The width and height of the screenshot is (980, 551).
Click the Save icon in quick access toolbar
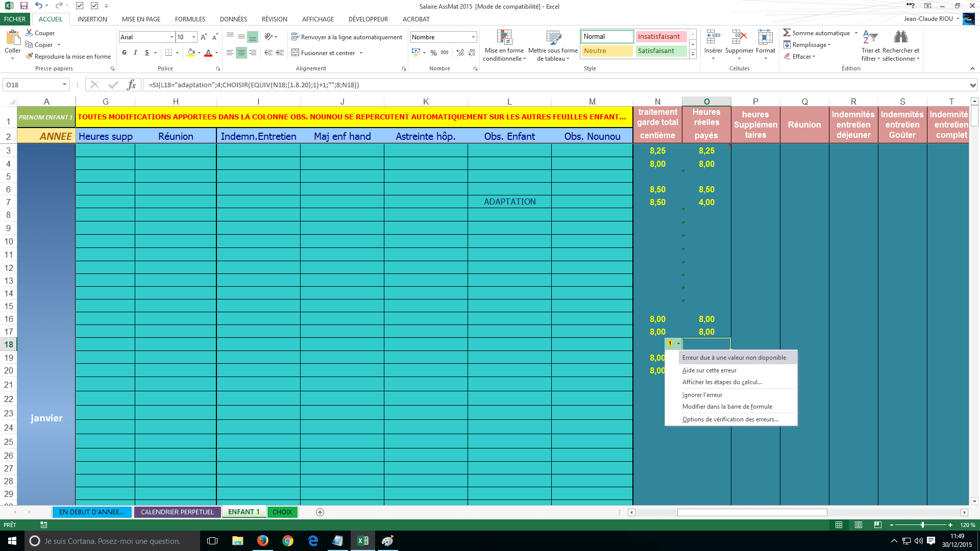pyautogui.click(x=23, y=6)
